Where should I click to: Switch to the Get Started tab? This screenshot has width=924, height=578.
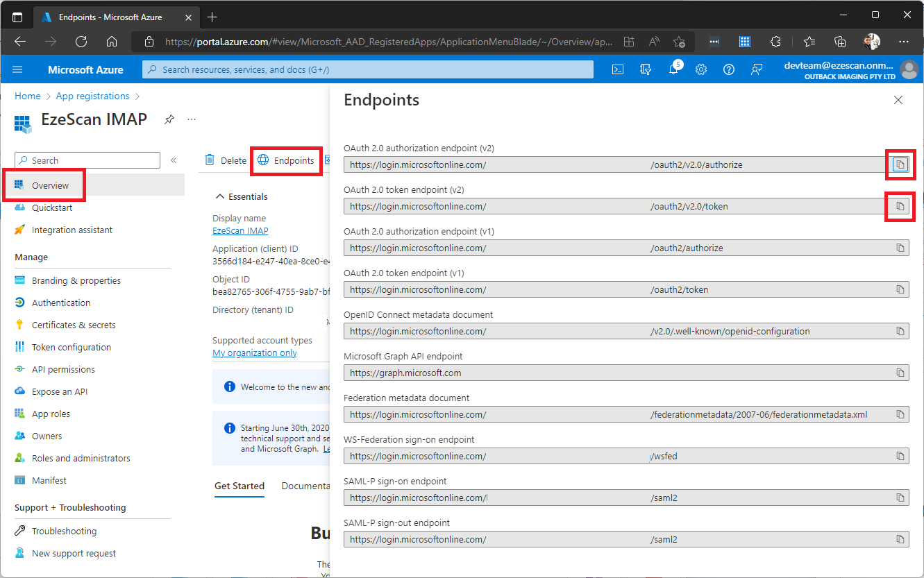[x=239, y=486]
